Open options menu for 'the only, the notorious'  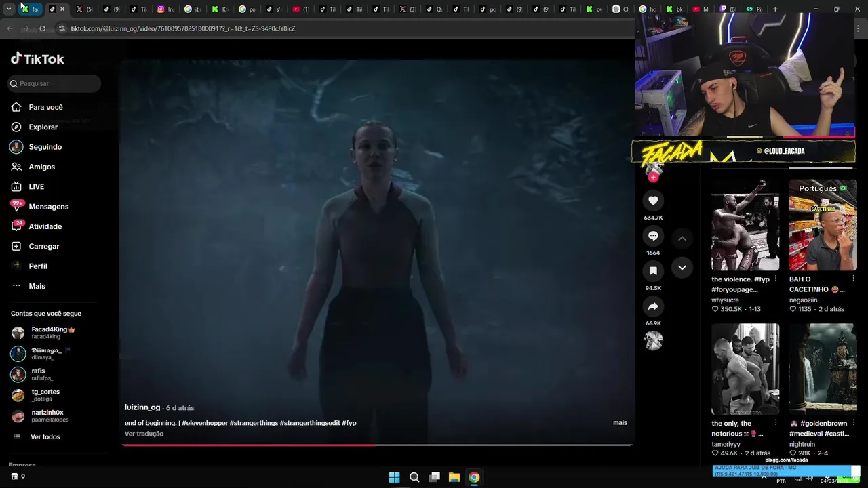pos(776,423)
